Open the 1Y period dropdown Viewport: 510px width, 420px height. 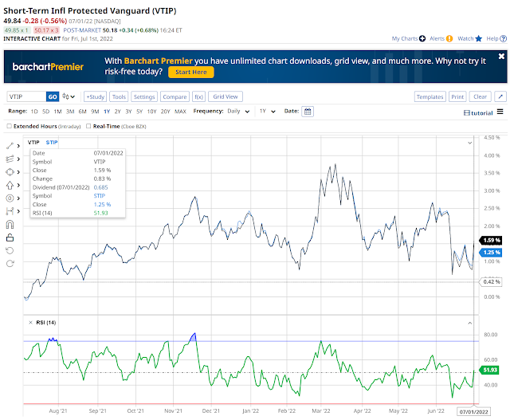268,112
